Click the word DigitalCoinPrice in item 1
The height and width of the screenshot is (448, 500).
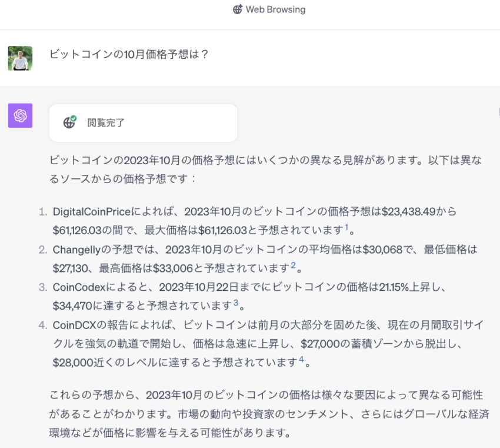point(92,211)
